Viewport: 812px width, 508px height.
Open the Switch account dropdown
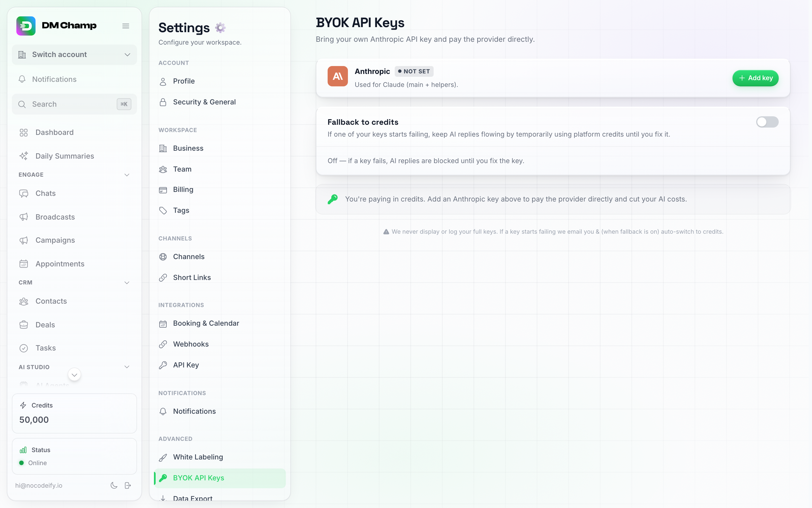(x=74, y=55)
